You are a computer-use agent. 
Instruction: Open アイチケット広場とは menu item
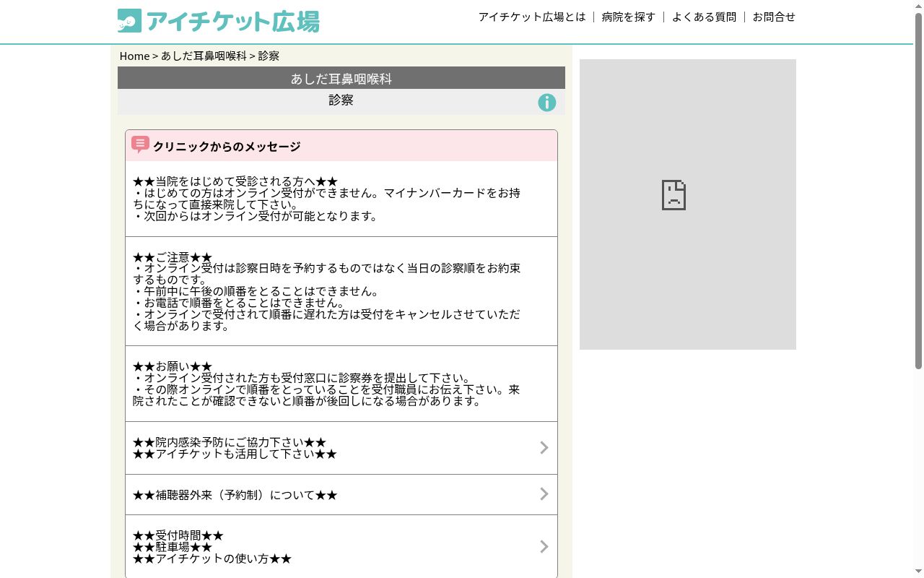click(x=532, y=17)
